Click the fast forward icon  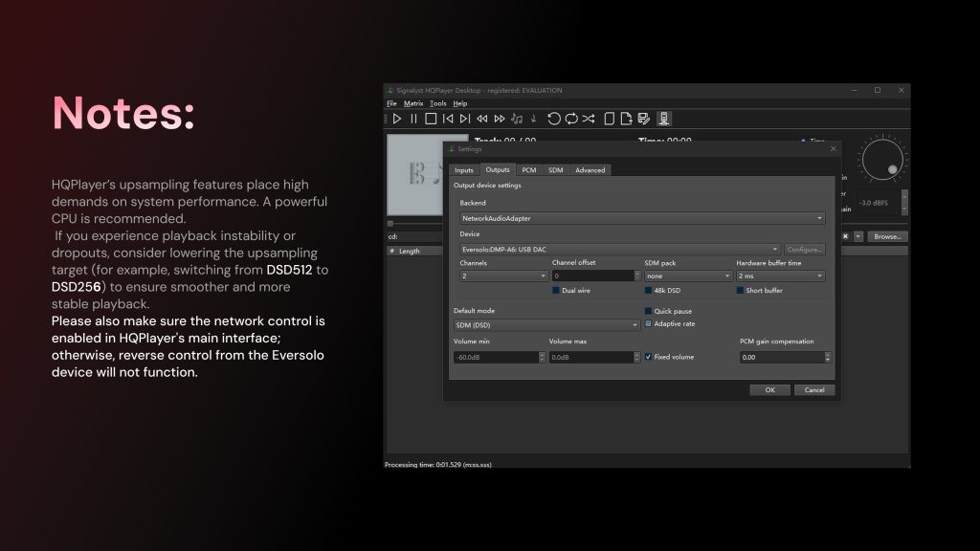(x=500, y=119)
